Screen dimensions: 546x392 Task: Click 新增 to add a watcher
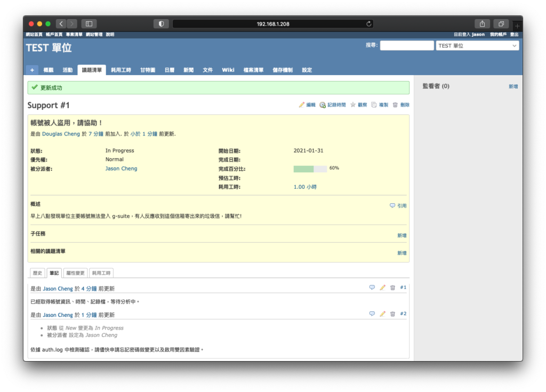click(513, 86)
